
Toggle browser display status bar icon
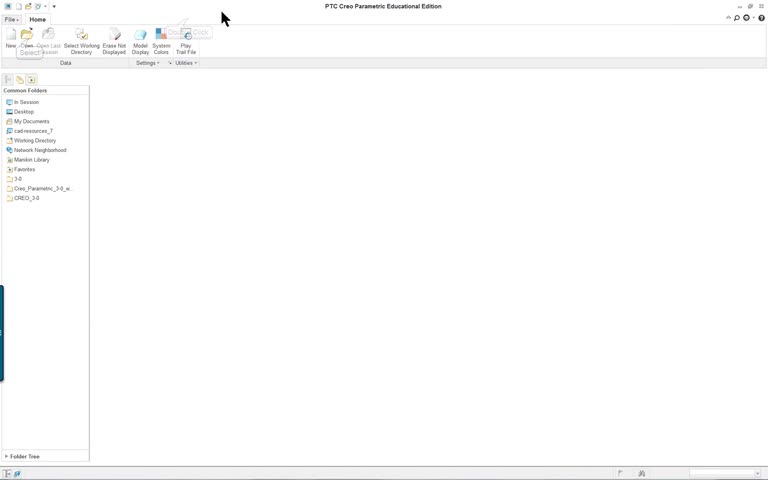click(x=17, y=474)
